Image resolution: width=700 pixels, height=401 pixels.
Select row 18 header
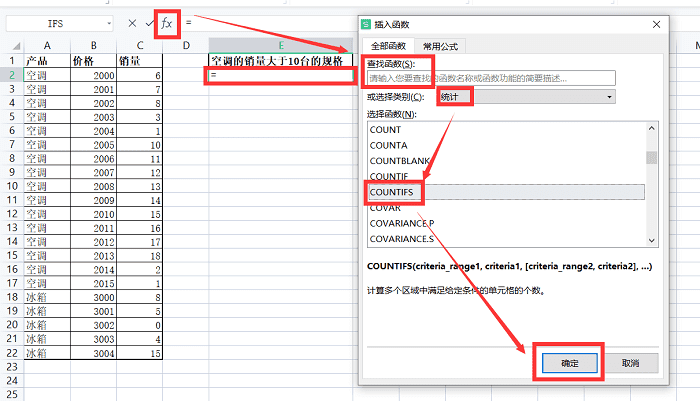tap(12, 297)
